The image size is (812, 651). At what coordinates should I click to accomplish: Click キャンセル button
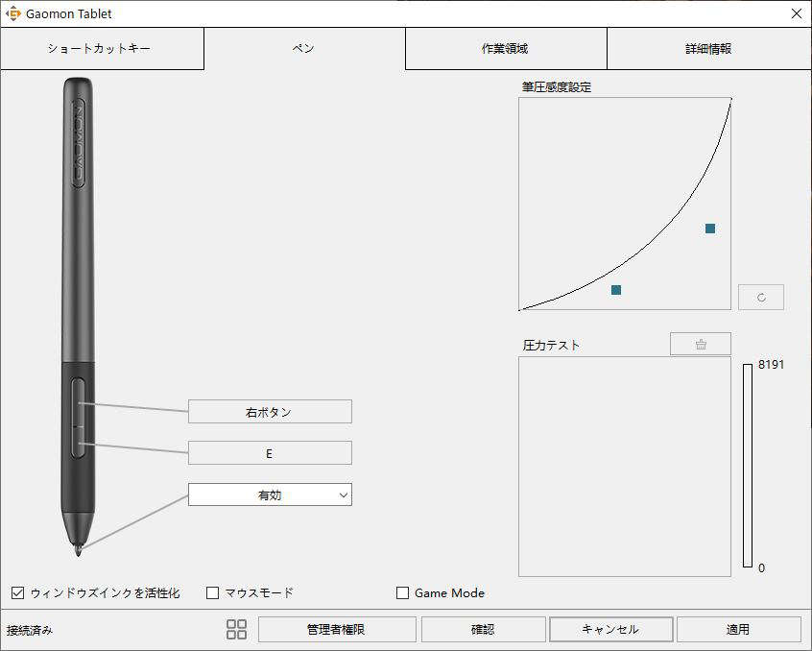[611, 629]
